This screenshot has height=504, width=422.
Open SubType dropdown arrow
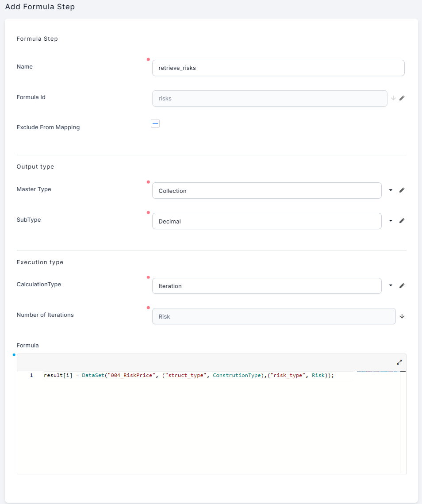point(391,221)
